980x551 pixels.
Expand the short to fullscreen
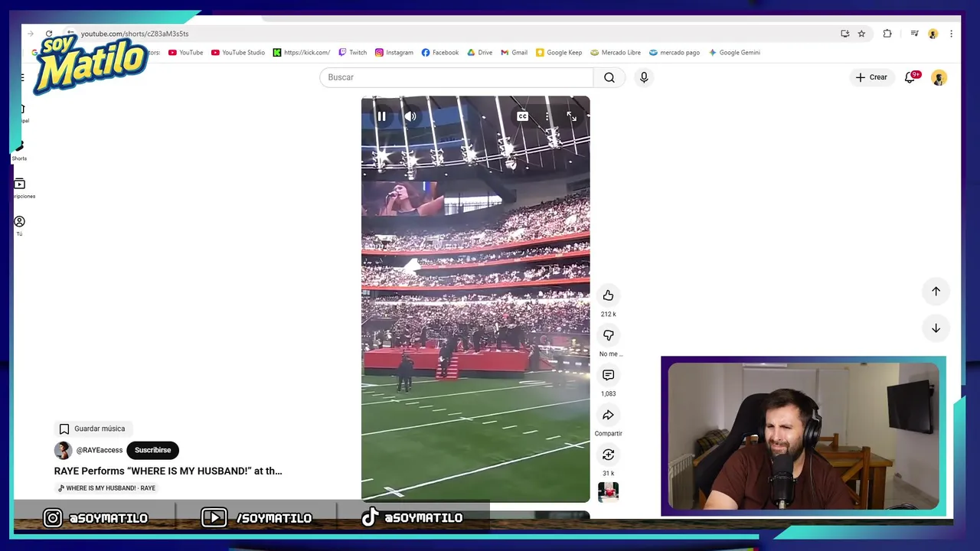[x=571, y=116]
